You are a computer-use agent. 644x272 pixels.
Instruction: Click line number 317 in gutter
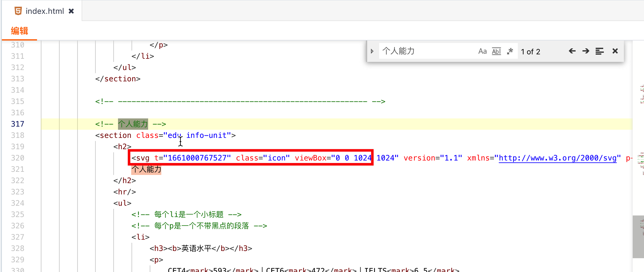[x=18, y=124]
